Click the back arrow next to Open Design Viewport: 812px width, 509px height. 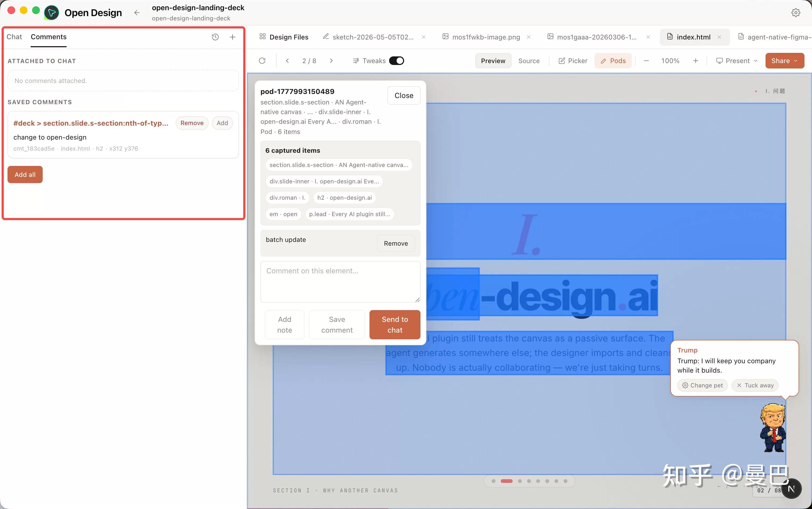coord(137,13)
